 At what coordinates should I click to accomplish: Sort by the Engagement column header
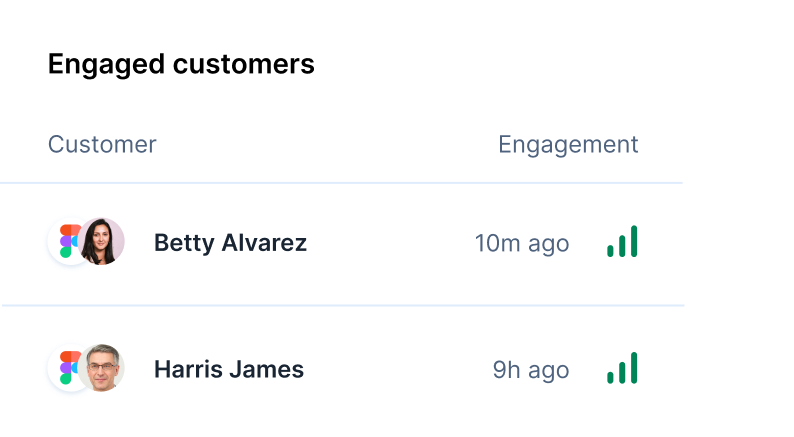tap(568, 144)
